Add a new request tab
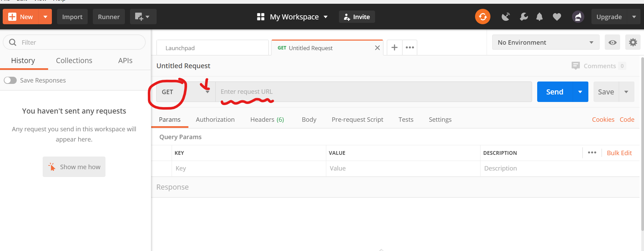This screenshot has width=644, height=251. pos(395,47)
